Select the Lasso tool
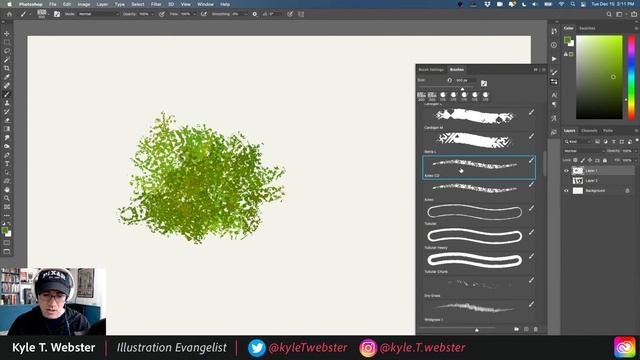This screenshot has width=640, height=360. click(x=7, y=51)
